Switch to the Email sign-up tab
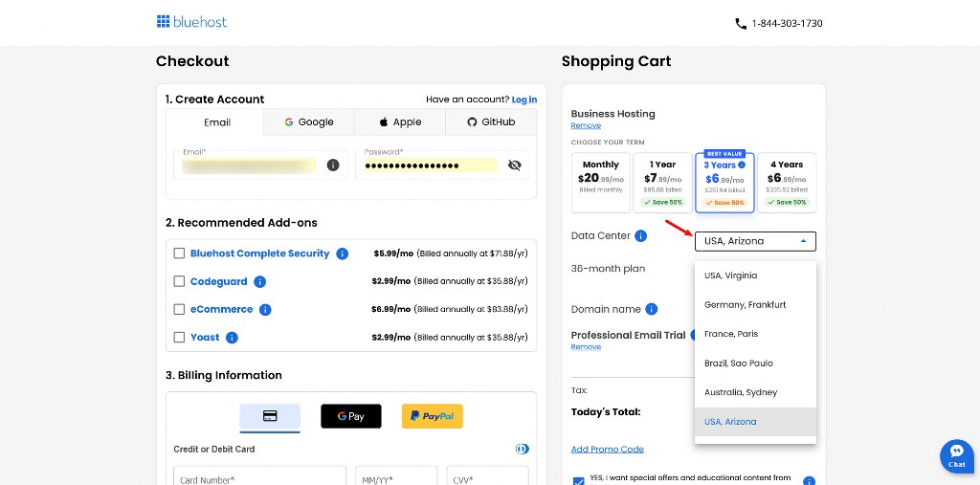980x485 pixels. pos(215,122)
